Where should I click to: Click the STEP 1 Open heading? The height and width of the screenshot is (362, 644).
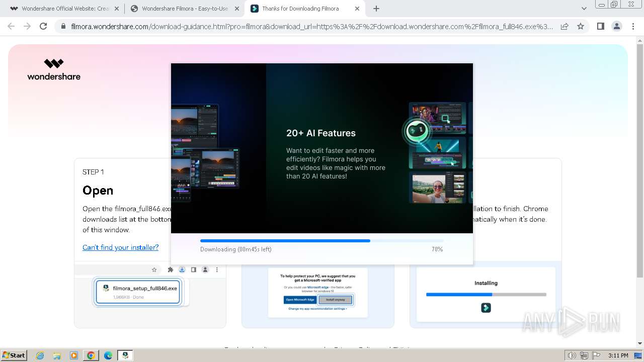(x=98, y=191)
